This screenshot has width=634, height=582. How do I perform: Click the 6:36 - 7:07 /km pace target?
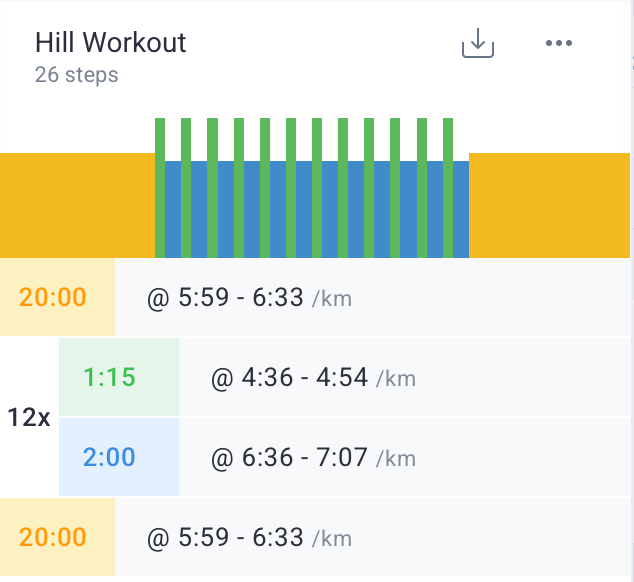(314, 458)
